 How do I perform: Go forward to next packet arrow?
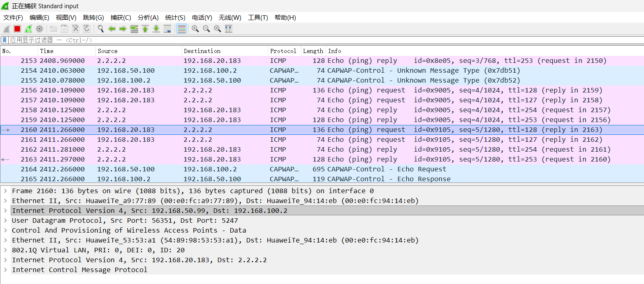[123, 29]
